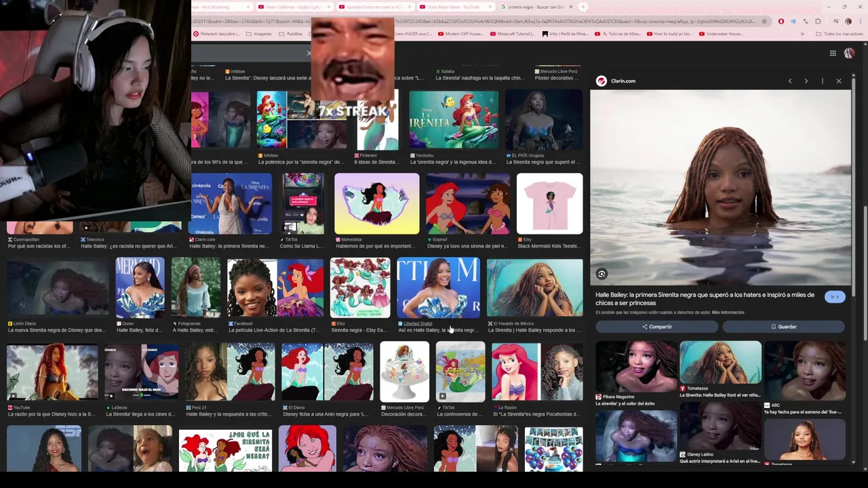Open the EL PAÍS Uruguay image result
The image size is (868, 488).
543,120
